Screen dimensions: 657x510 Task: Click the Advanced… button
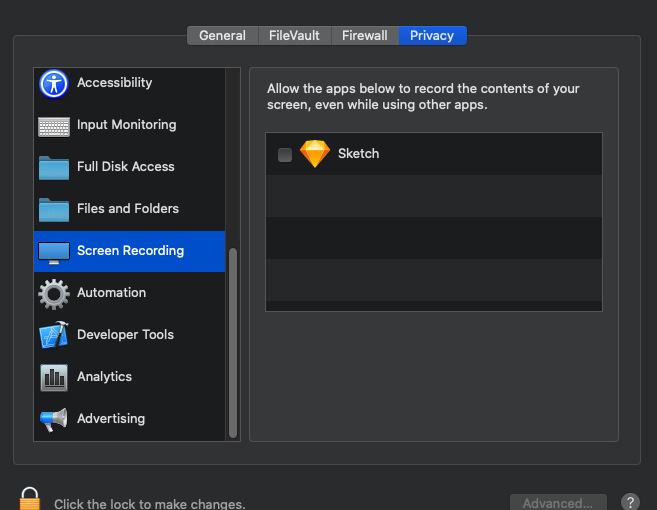[558, 502]
